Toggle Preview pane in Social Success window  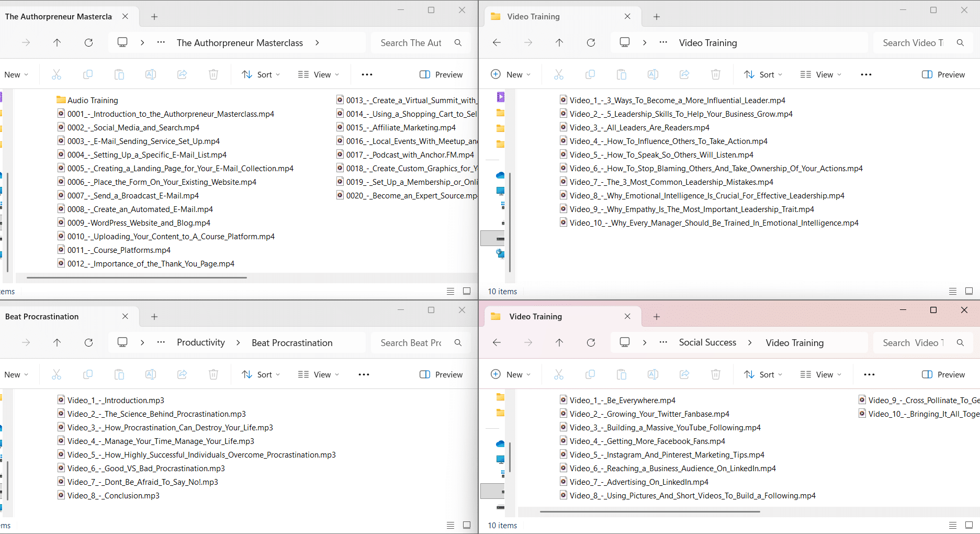click(x=943, y=375)
